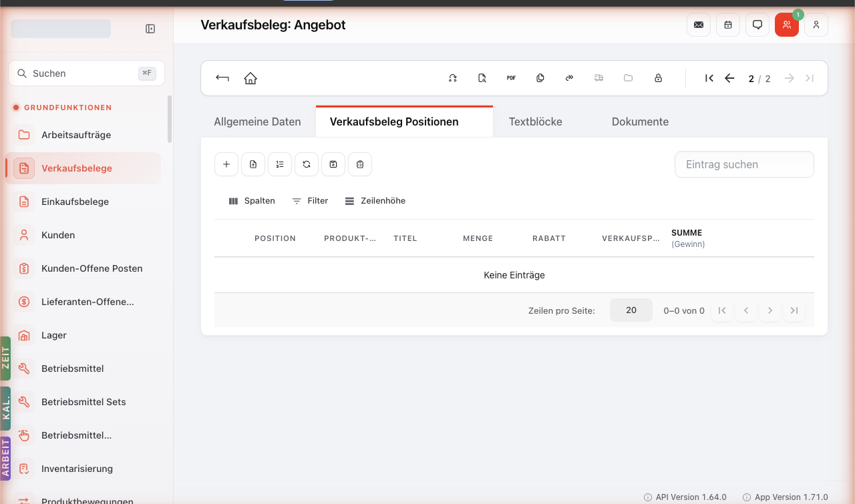This screenshot has width=855, height=504.
Task: Open the purple ARBEIT side tab
Action: [x=5, y=459]
